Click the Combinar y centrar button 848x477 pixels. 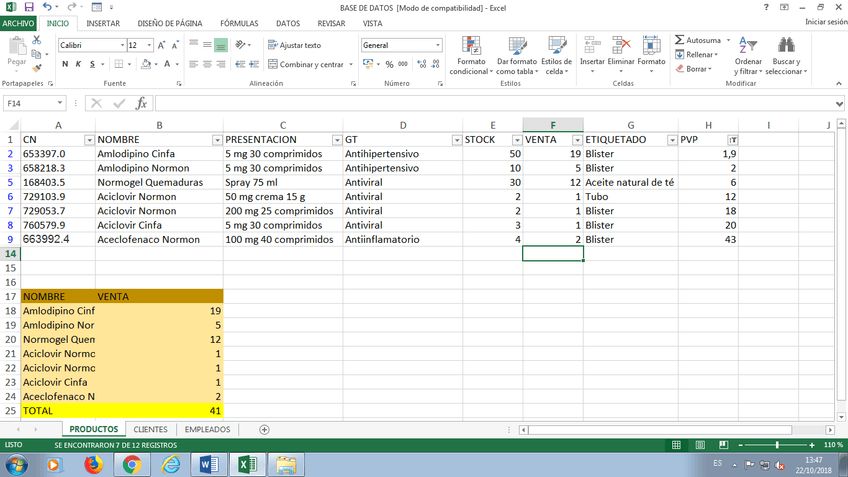click(x=305, y=64)
